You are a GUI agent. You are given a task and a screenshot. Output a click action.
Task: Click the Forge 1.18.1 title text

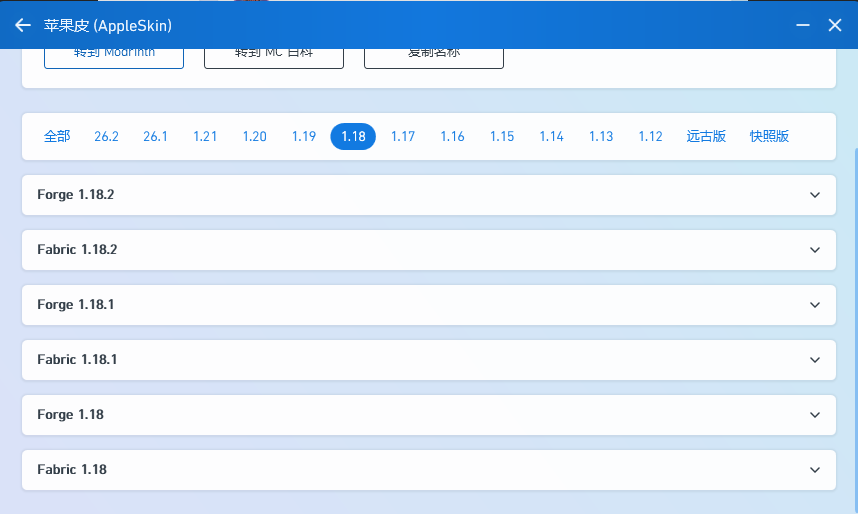coord(76,305)
